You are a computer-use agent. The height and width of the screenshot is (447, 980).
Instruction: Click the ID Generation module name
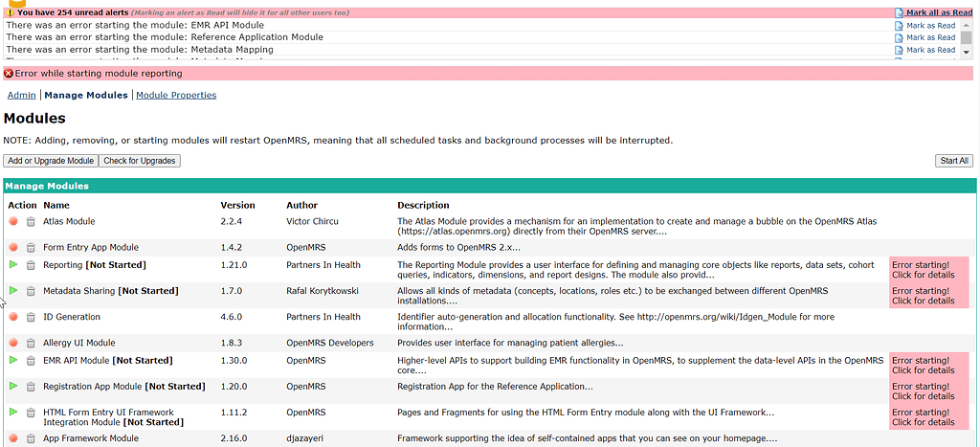pos(71,317)
